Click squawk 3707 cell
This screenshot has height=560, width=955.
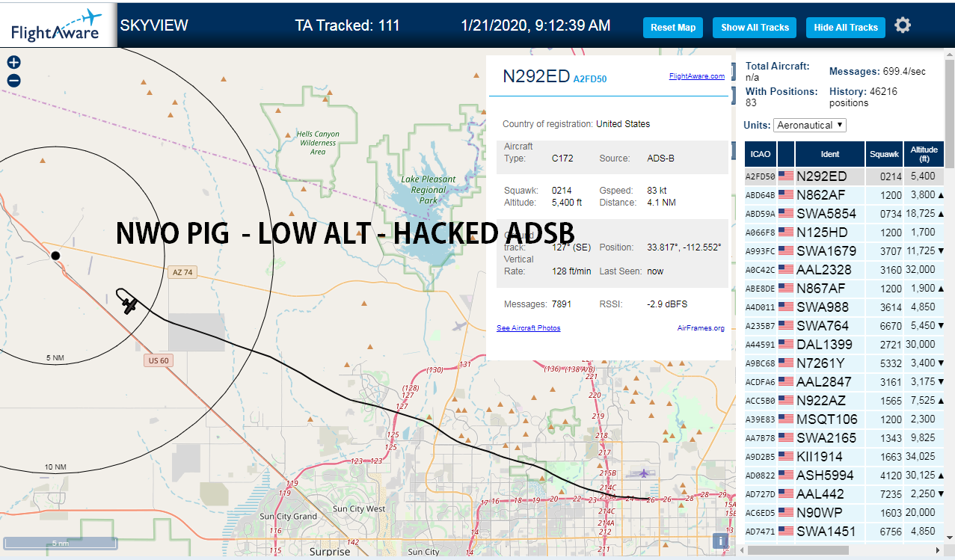pos(885,251)
